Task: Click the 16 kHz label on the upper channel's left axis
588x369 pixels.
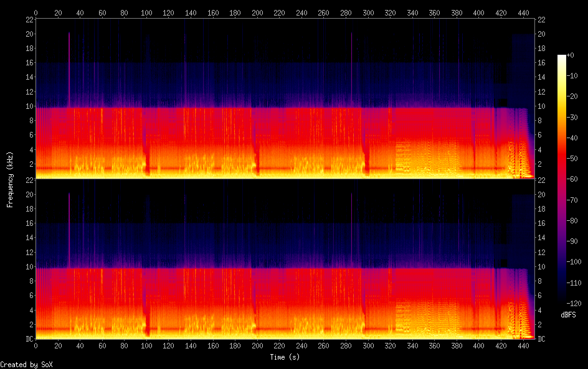Action: [x=28, y=63]
